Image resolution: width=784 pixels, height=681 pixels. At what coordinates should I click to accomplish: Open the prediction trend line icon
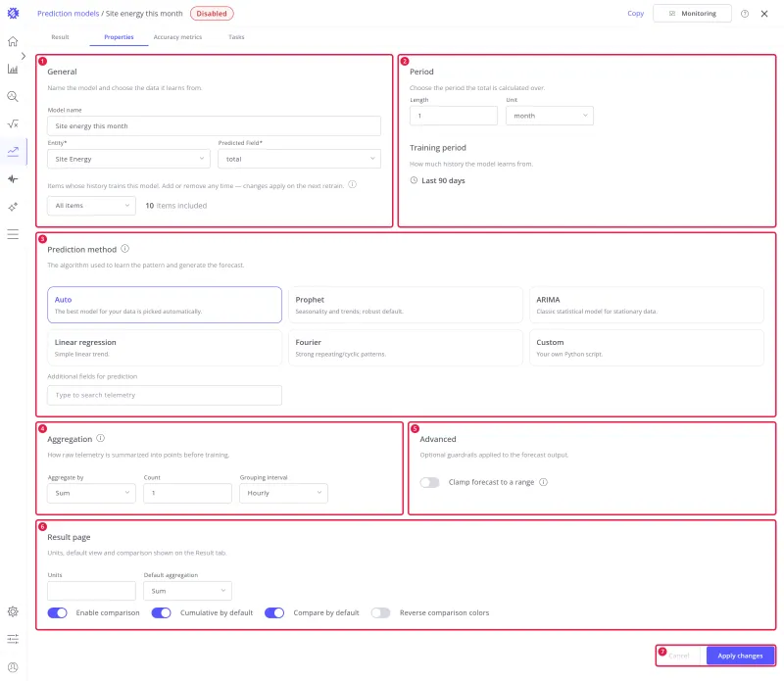pyautogui.click(x=13, y=151)
